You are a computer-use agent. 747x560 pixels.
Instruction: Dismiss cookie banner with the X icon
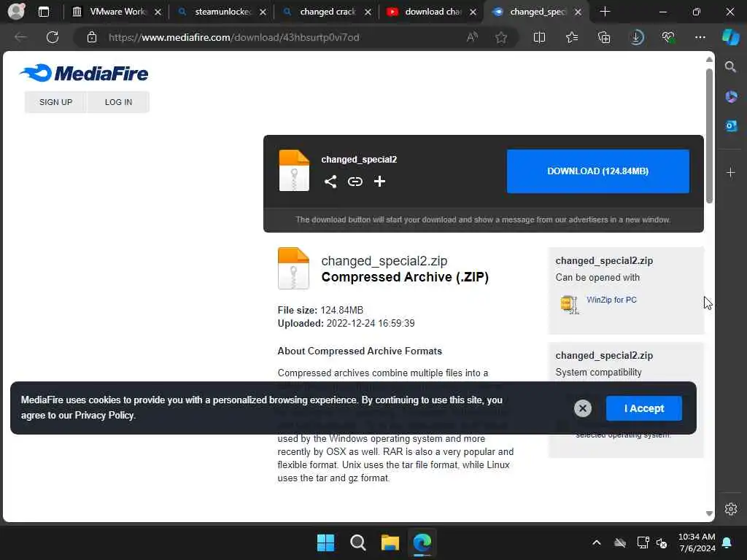[582, 408]
